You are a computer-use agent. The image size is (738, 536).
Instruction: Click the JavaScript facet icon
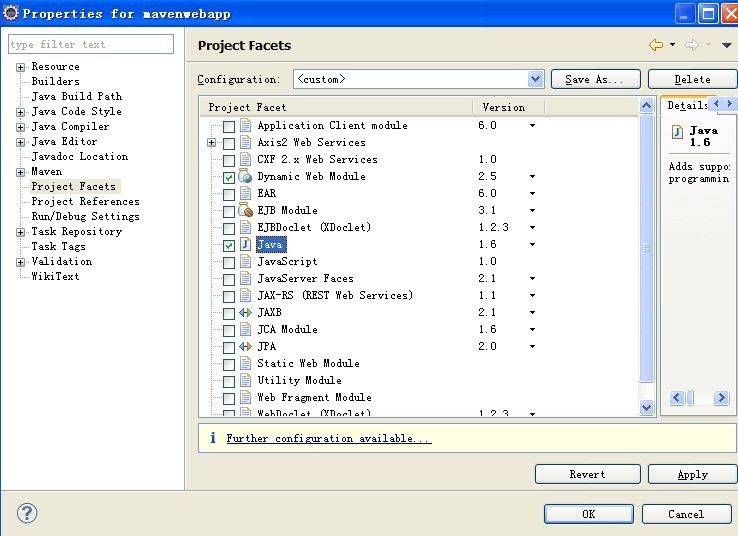[245, 261]
